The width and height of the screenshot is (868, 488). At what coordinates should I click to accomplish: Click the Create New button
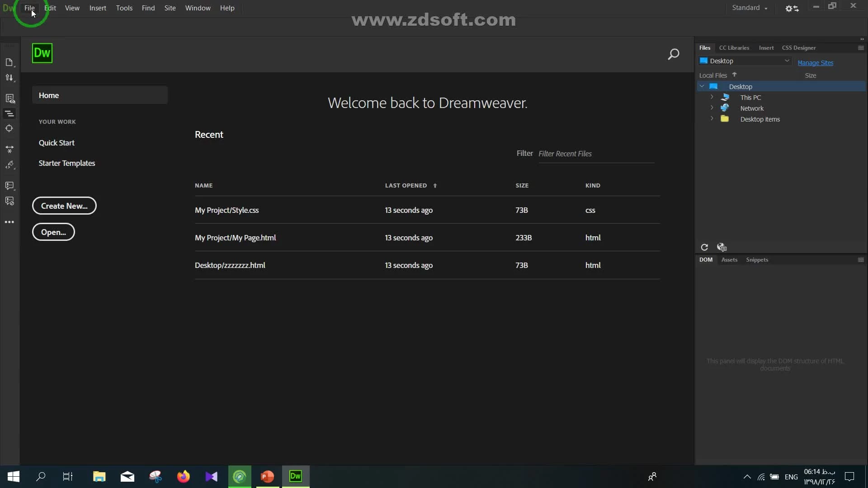coord(64,206)
